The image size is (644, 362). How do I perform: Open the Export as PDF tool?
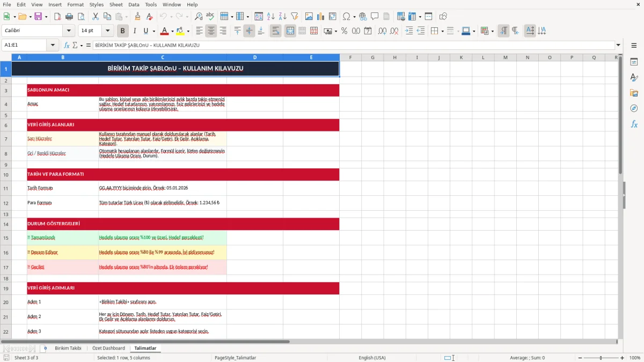[57, 17]
